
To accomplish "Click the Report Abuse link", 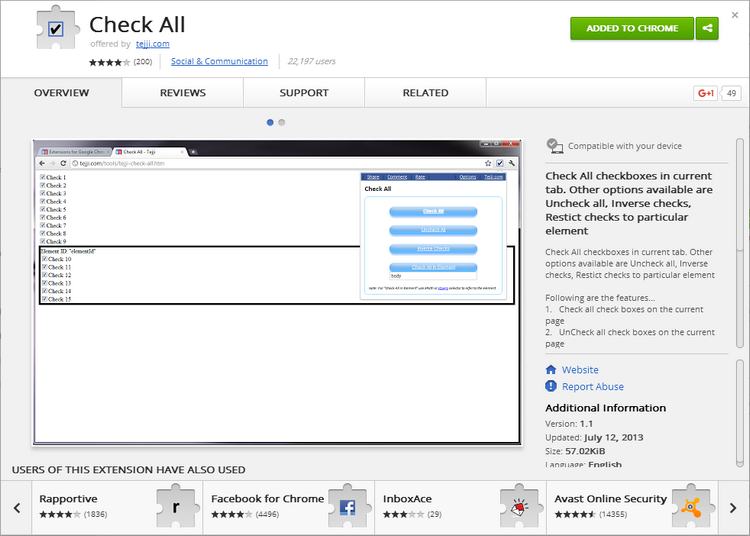I will (x=593, y=386).
